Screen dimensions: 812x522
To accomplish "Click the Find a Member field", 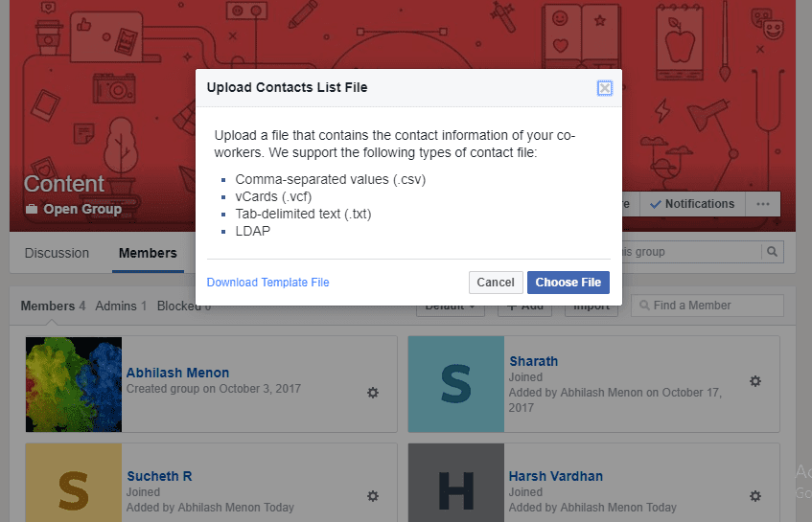I will pyautogui.click(x=707, y=306).
